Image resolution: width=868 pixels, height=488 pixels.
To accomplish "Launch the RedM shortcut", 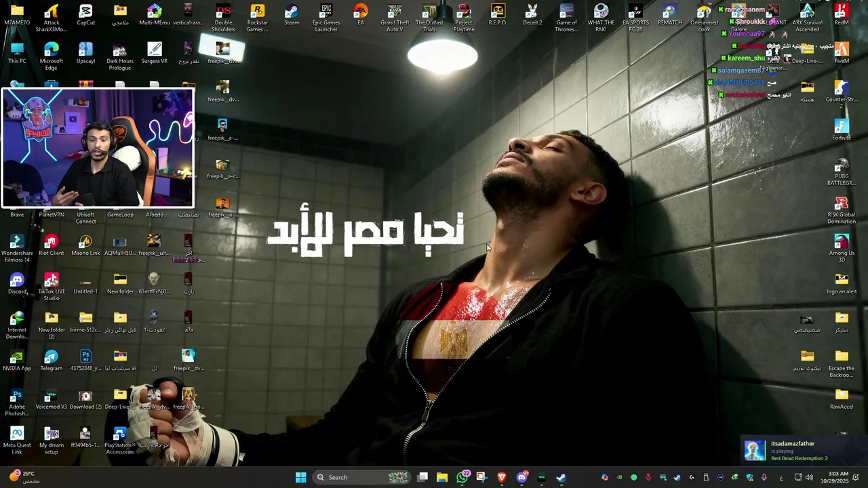I will (x=842, y=15).
